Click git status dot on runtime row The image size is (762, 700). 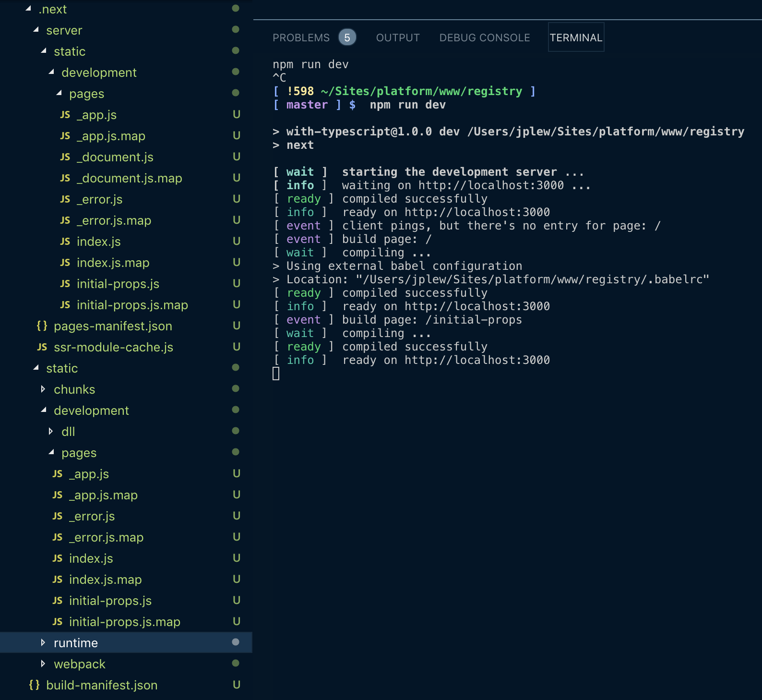click(236, 642)
